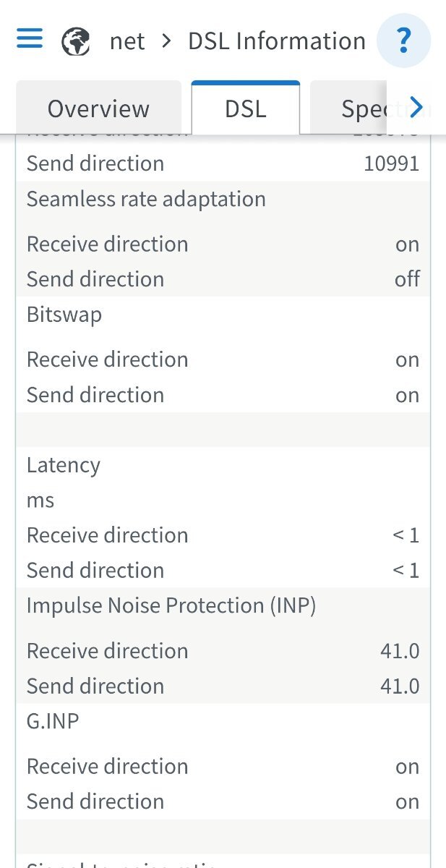This screenshot has width=446, height=868.
Task: Click the 'net' breadcrumb link
Action: (127, 41)
